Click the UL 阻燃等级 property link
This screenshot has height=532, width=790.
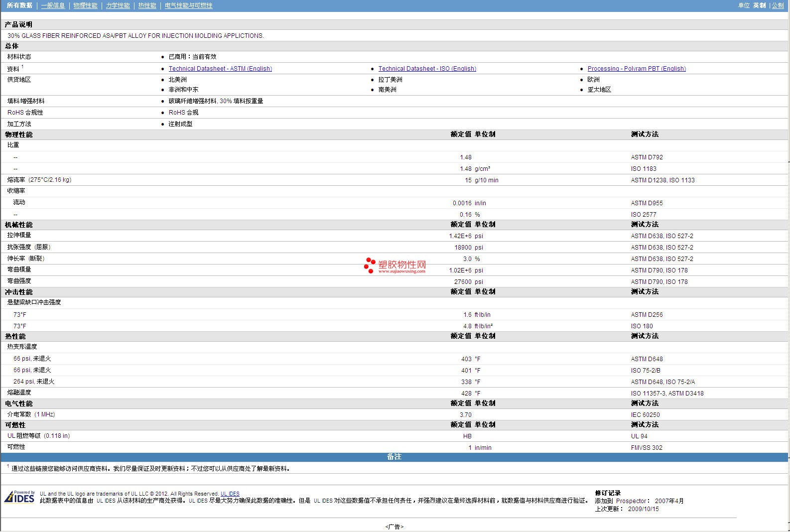(24, 436)
